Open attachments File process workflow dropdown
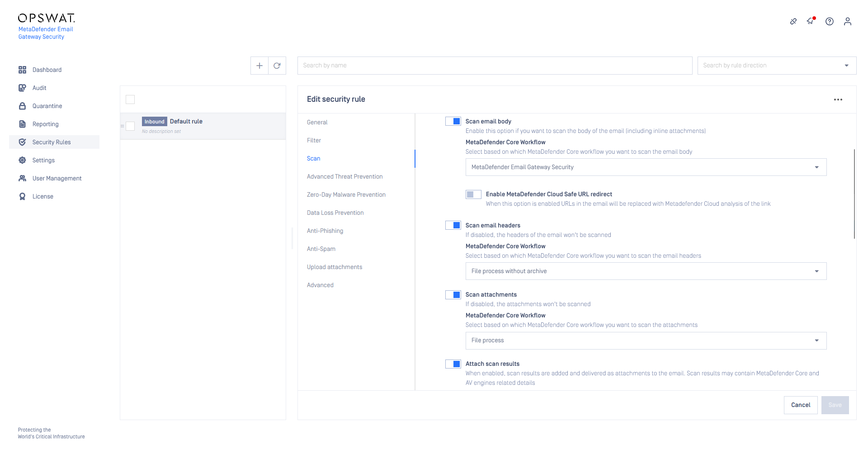This screenshot has height=454, width=868. coord(646,340)
